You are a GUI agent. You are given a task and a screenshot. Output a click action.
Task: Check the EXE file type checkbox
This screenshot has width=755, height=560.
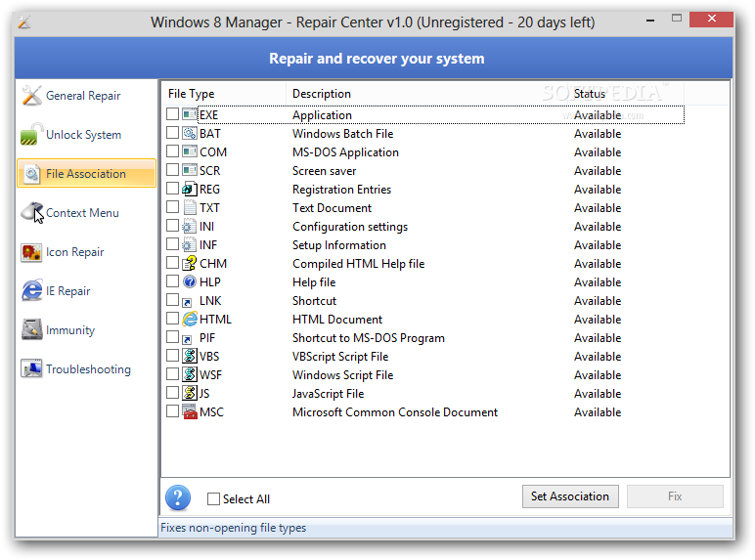pos(172,114)
